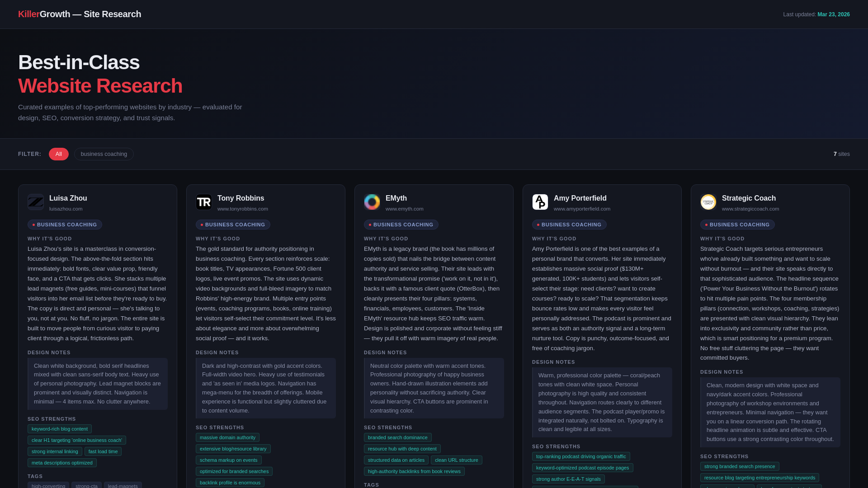Screen dimensions: 868x488
Task: Click the EMyth colorful ring logo
Action: click(x=372, y=202)
